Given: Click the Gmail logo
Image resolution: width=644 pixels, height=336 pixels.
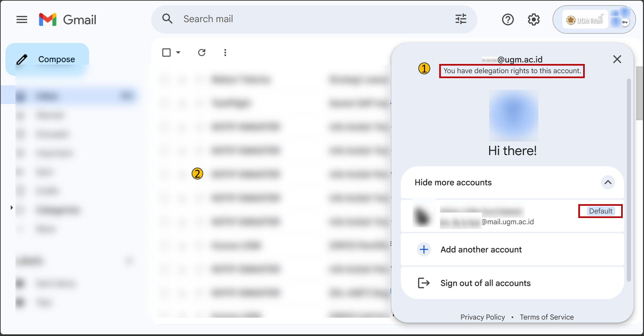Looking at the screenshot, I should point(68,20).
